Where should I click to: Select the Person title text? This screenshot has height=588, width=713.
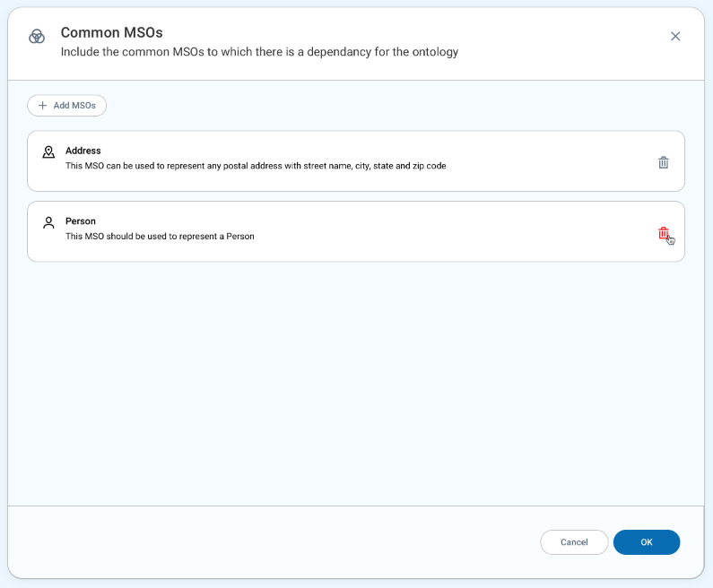(x=81, y=221)
